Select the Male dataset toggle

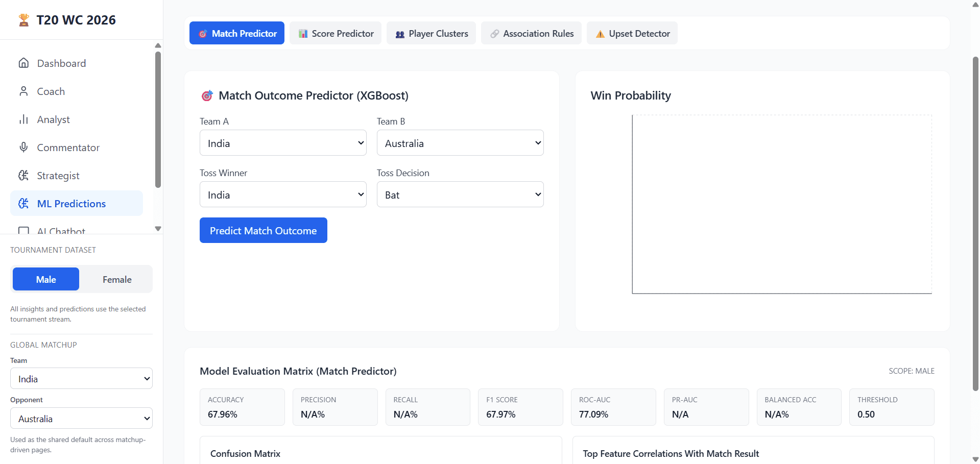pyautogui.click(x=46, y=279)
